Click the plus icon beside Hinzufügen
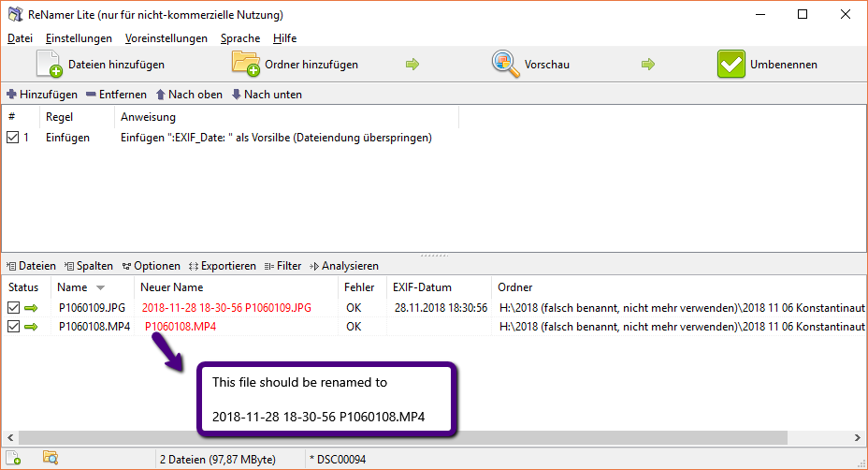 (11, 95)
